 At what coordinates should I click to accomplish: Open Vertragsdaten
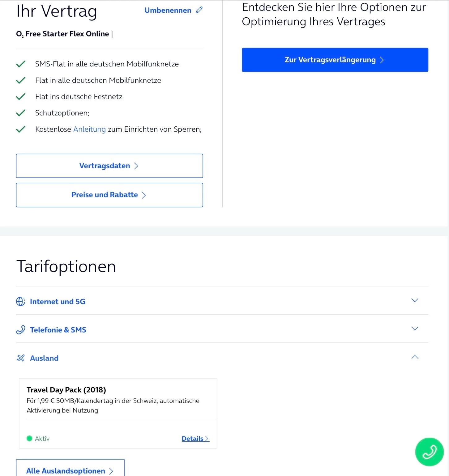[x=109, y=166]
